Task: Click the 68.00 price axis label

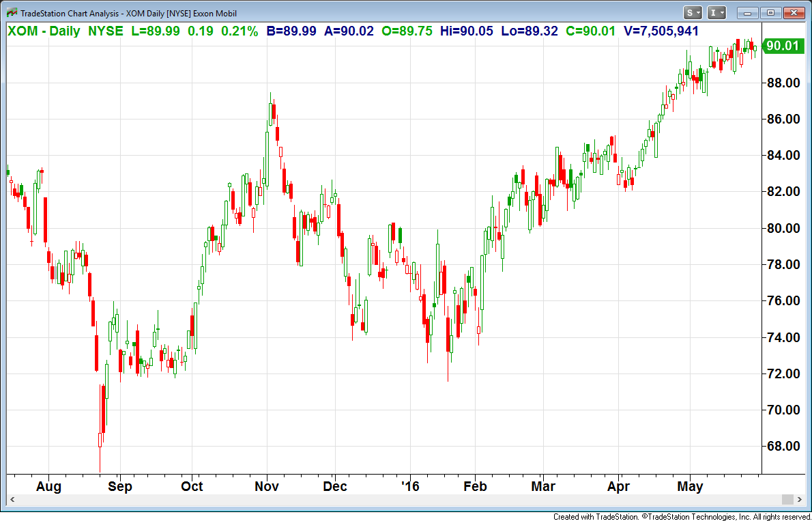Action: tap(782, 447)
